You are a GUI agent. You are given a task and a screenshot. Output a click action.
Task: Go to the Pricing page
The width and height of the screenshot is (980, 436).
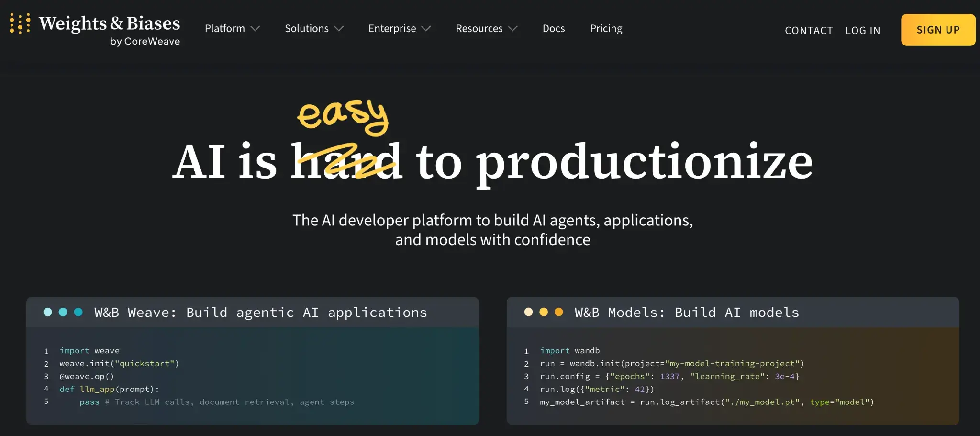(x=606, y=29)
